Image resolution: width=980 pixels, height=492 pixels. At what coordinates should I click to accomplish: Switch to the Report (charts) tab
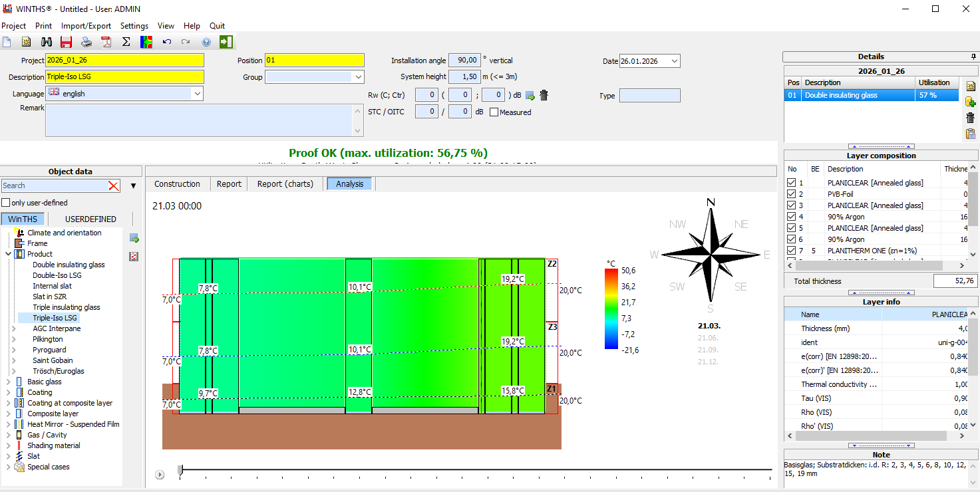pos(285,184)
